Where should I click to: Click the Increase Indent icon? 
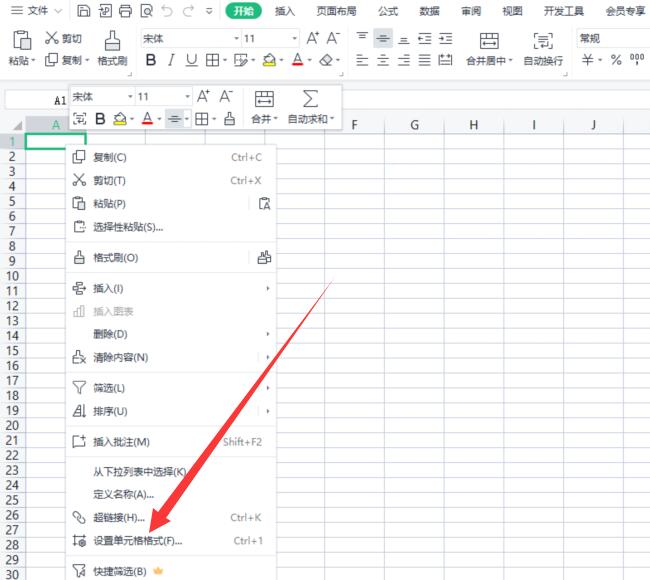[446, 39]
